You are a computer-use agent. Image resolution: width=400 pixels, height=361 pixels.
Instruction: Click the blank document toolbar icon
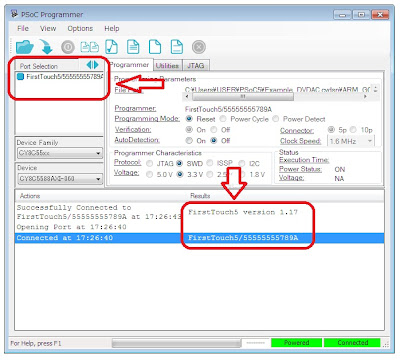point(155,47)
